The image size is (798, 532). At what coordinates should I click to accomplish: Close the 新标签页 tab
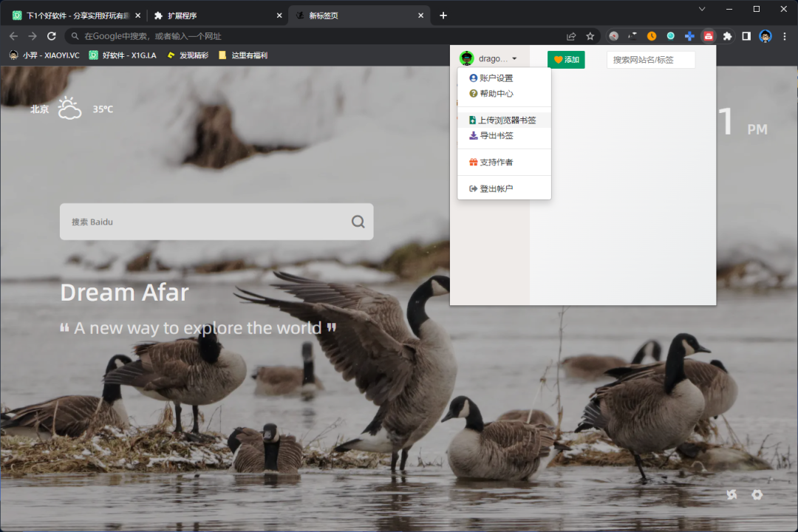click(420, 16)
